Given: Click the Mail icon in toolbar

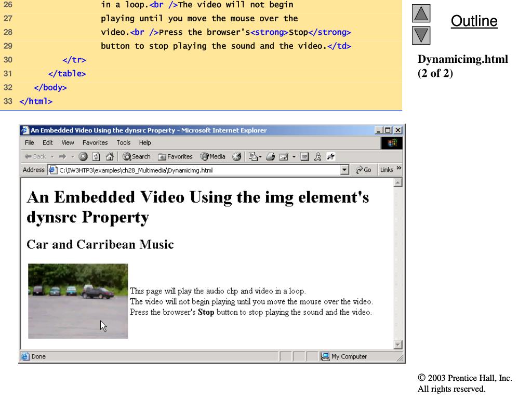Looking at the screenshot, I should 253,156.
